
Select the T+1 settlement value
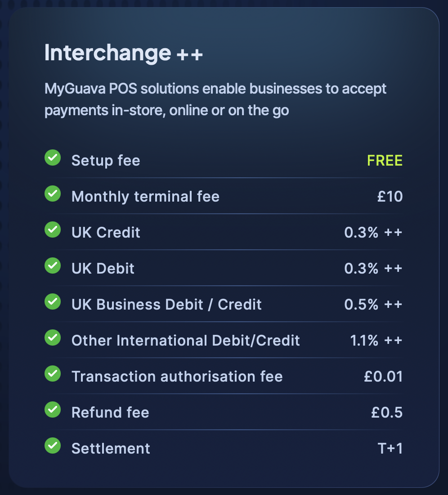(x=390, y=448)
